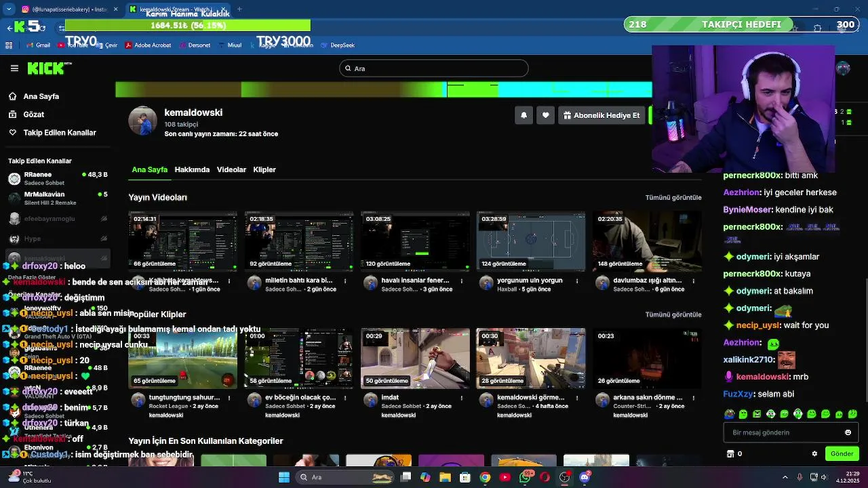The height and width of the screenshot is (488, 868).
Task: Open the 03:08:25 stream video thumbnail
Action: 415,241
